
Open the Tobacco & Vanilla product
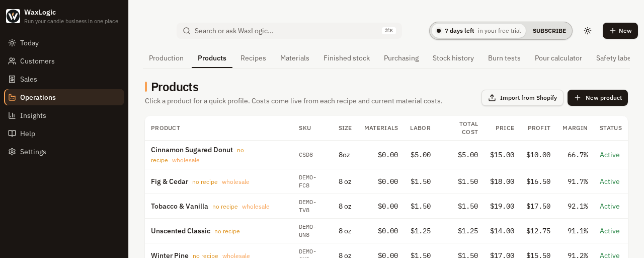tap(180, 206)
